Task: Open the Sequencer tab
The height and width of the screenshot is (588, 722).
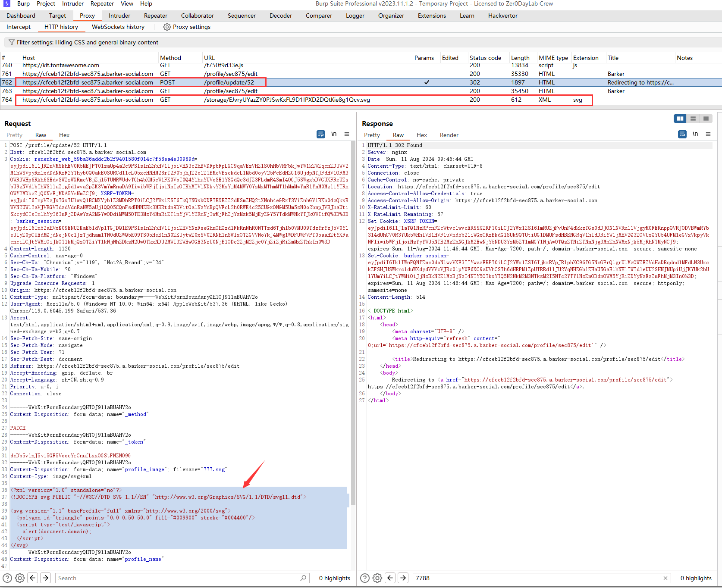Action: click(242, 16)
